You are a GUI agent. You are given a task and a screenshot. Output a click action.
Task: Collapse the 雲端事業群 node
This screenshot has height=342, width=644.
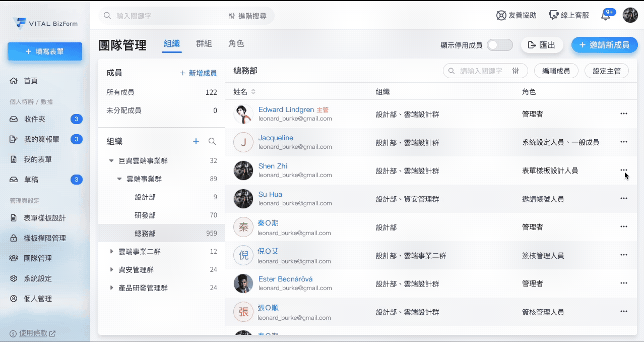pos(119,179)
